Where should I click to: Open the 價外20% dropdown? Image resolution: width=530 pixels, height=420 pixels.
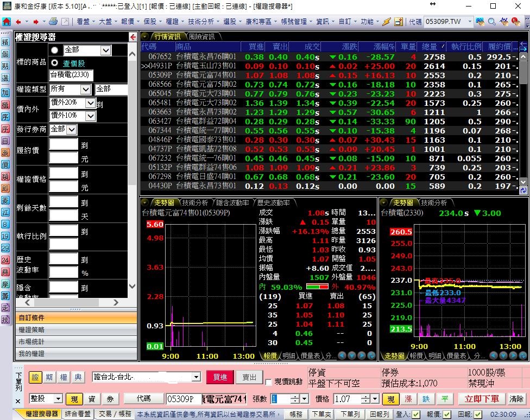click(90, 103)
